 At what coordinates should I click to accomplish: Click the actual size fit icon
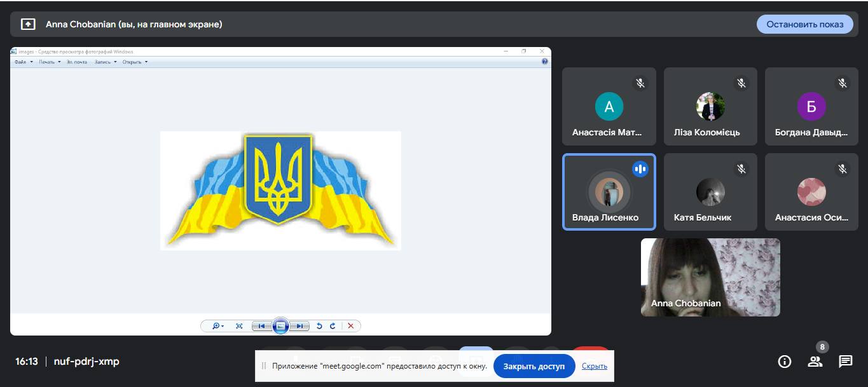tap(239, 326)
